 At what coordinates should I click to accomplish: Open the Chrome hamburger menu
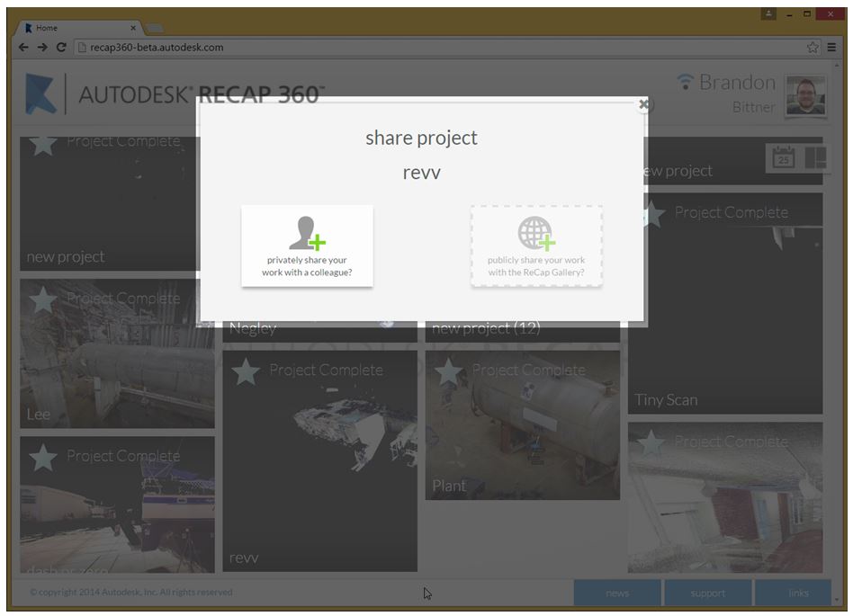pyautogui.click(x=831, y=48)
